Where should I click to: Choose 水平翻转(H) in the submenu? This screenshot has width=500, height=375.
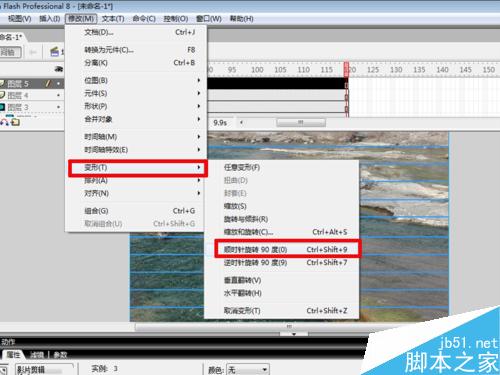(282, 293)
